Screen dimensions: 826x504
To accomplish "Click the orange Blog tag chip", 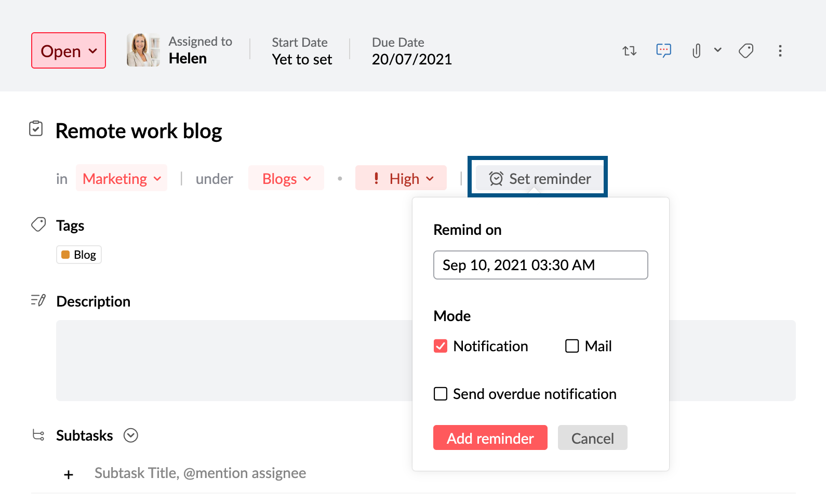I will point(79,255).
